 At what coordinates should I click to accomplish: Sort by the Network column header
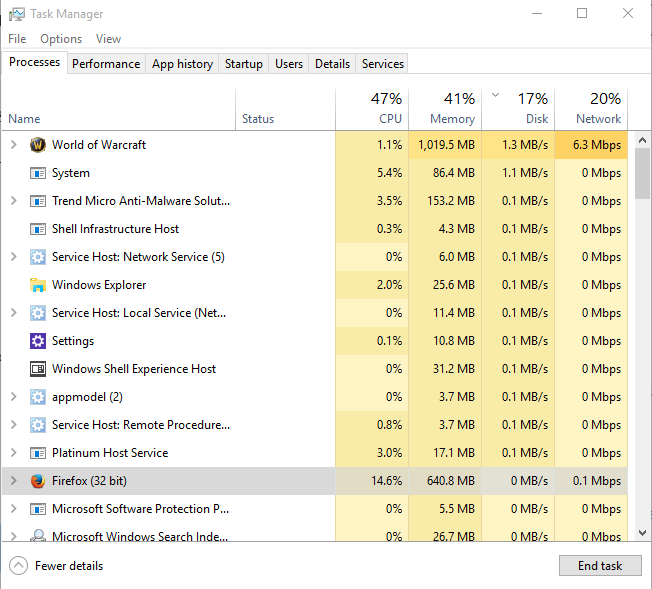(591, 110)
